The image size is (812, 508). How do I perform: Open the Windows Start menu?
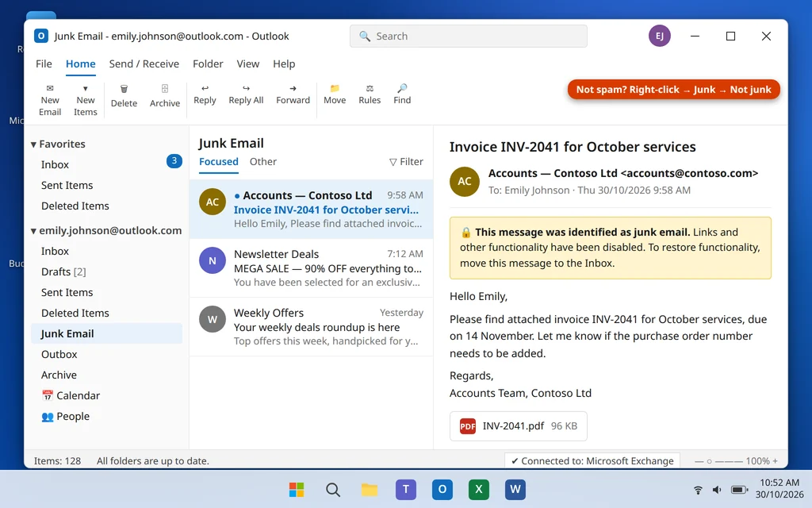tap(297, 489)
